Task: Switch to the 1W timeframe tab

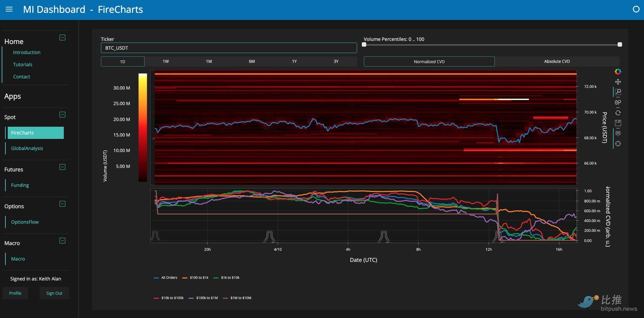Action: [166, 62]
